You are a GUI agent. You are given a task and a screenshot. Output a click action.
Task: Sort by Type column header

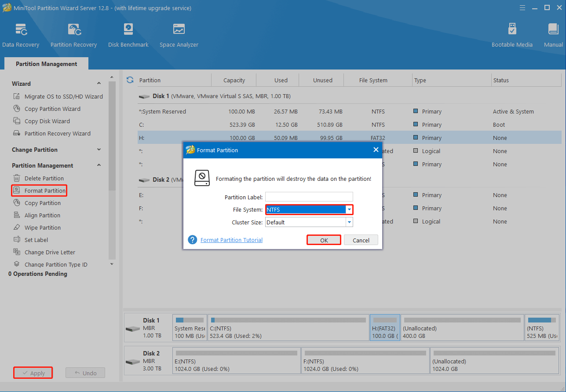pos(452,80)
